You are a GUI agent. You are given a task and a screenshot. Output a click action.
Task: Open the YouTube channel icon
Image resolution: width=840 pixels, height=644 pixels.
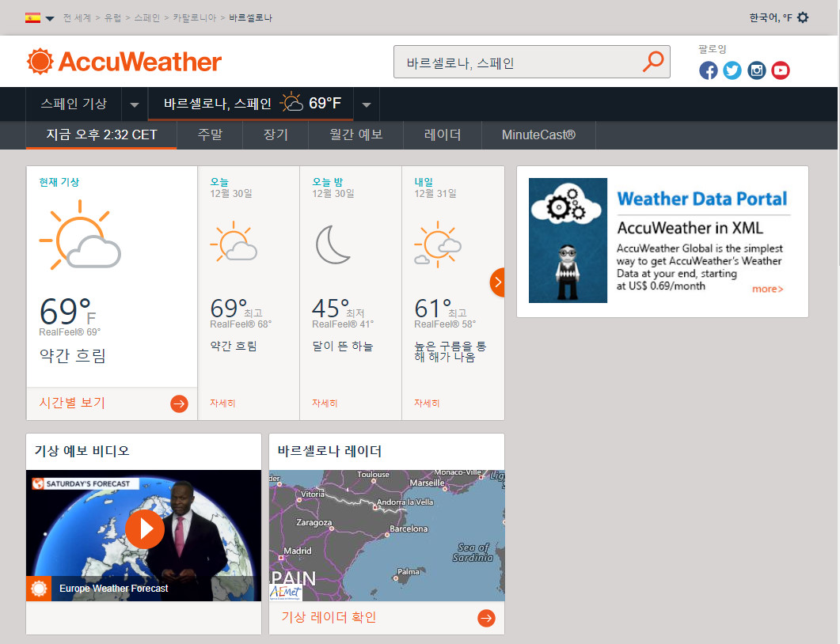tap(781, 70)
